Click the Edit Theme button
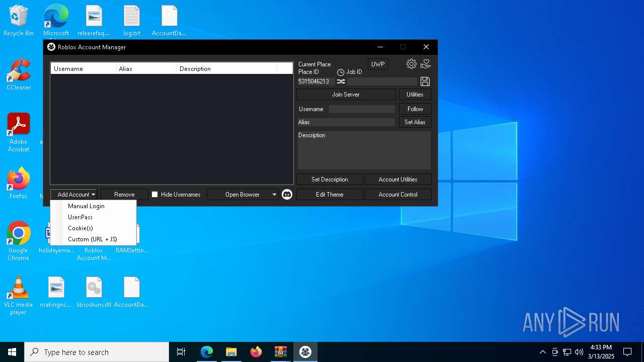644x362 pixels. pos(330,195)
